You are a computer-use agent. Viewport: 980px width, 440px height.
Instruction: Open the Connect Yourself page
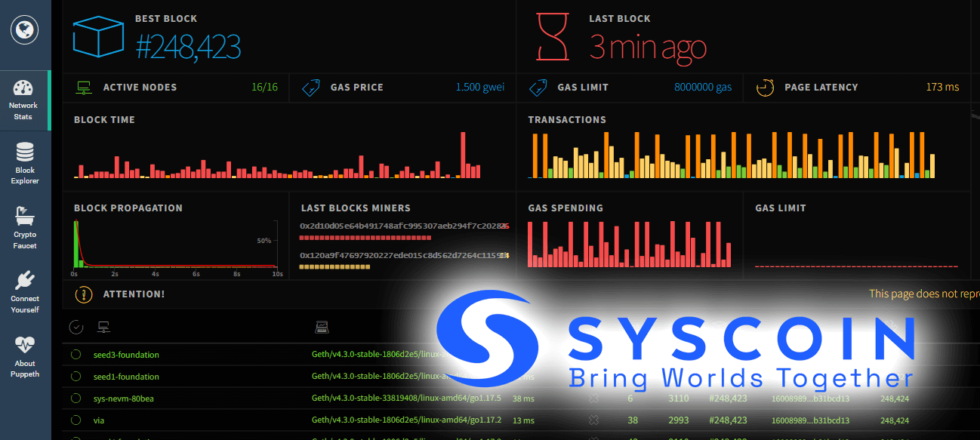coord(25,292)
